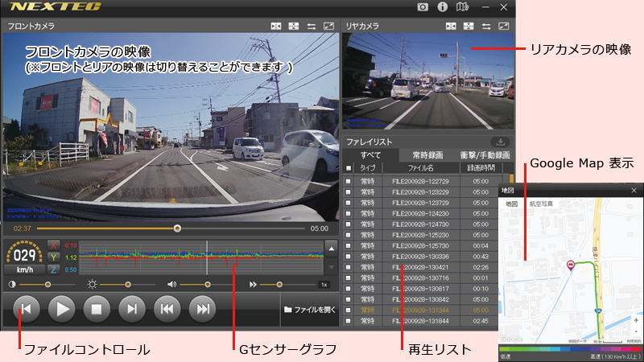Toggle the Z axis G-sensor graph
The height and width of the screenshot is (362, 644).
[54, 269]
